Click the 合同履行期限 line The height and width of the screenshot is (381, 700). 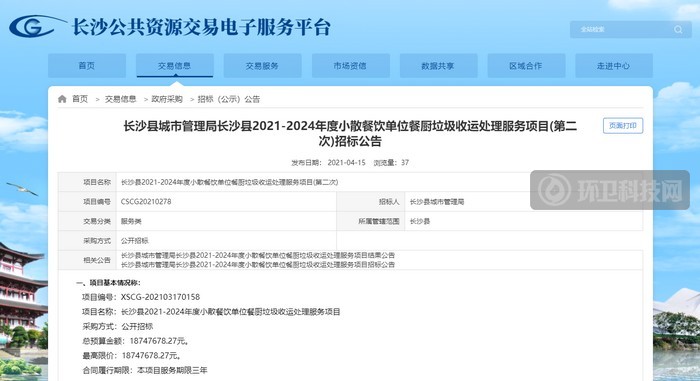(145, 370)
